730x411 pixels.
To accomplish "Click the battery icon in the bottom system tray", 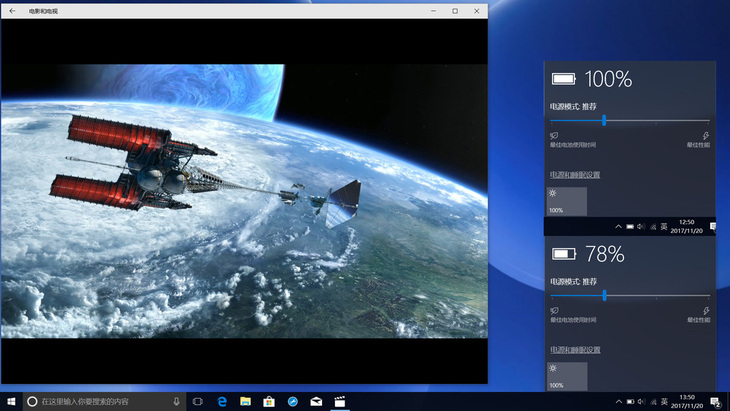I will (x=629, y=401).
